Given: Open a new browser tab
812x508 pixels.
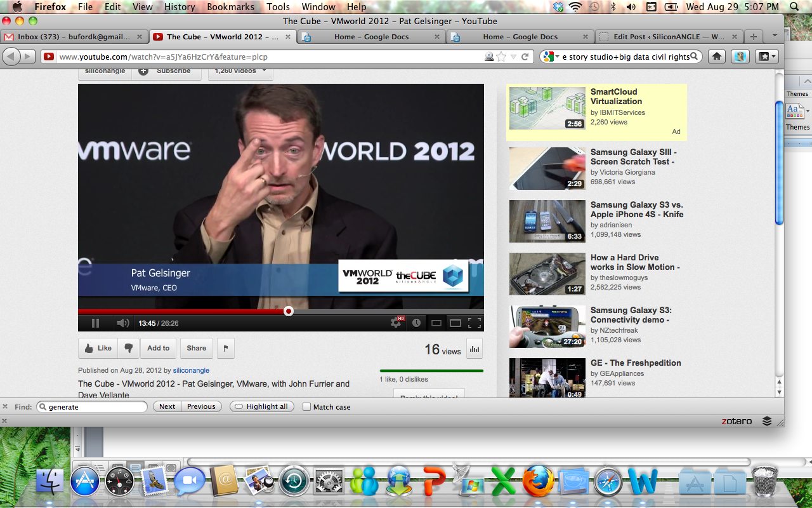Looking at the screenshot, I should 754,37.
